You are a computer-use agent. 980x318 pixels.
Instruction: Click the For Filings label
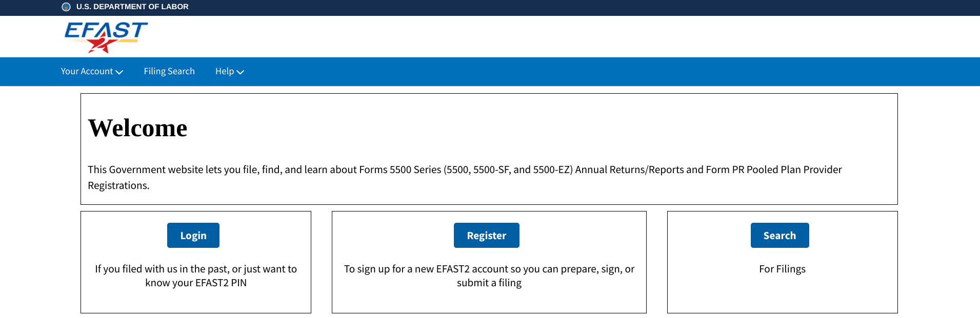click(782, 269)
